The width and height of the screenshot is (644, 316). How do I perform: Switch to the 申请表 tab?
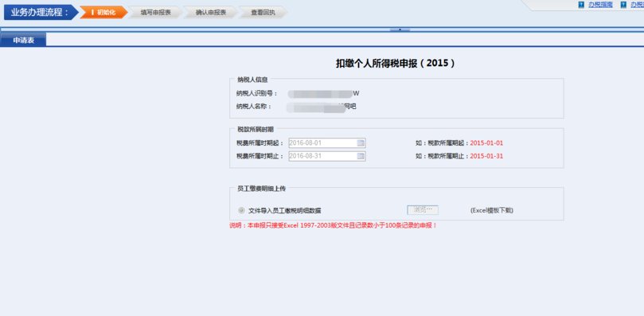point(23,41)
